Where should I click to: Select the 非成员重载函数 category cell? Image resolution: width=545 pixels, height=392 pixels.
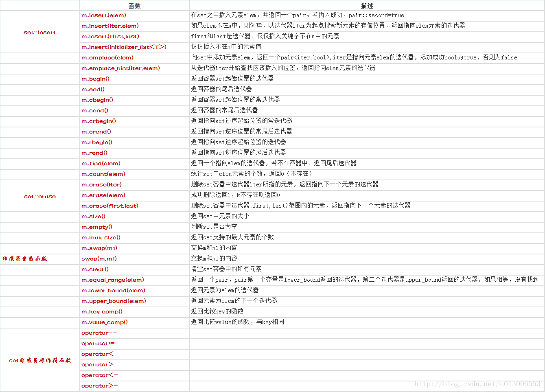[x=40, y=259]
